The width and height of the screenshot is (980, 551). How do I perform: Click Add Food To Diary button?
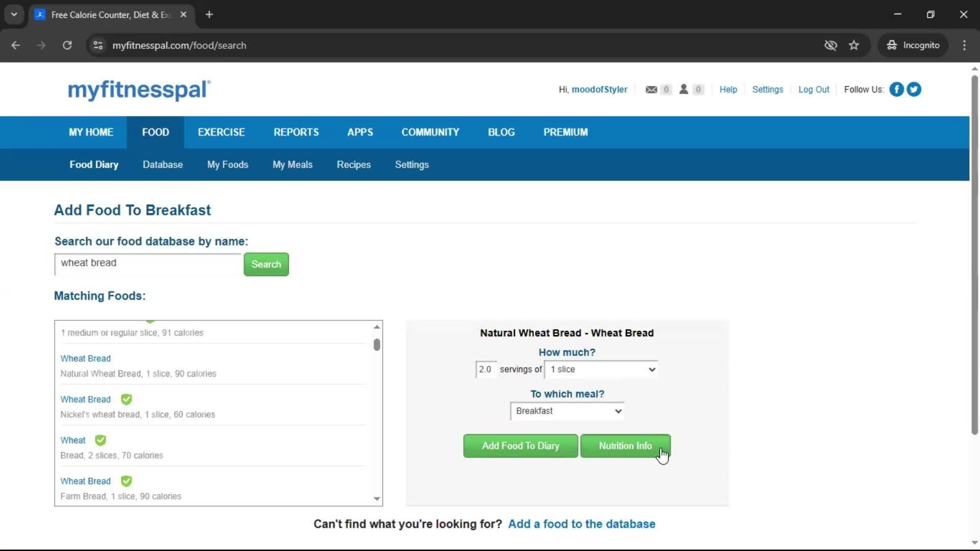[521, 446]
